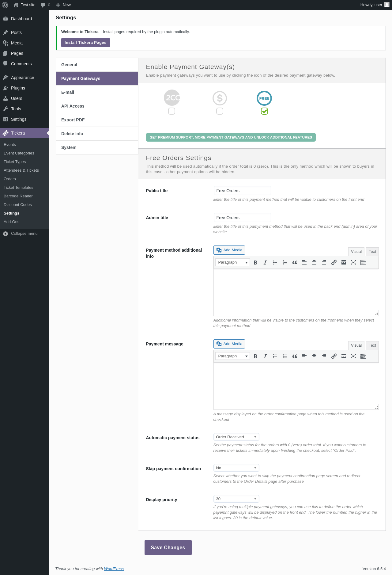Screen dimensions: 392x575
Task: Open Skip payment confirmation dropdown
Action: (236, 468)
